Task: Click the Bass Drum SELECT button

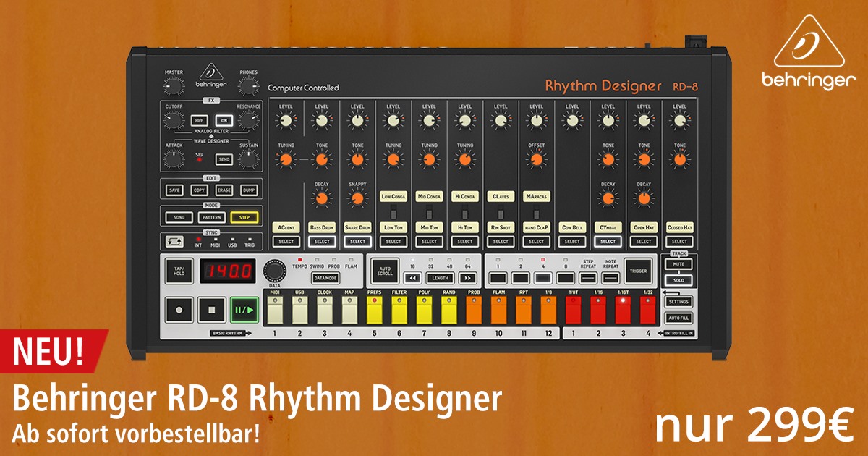Action: click(321, 241)
